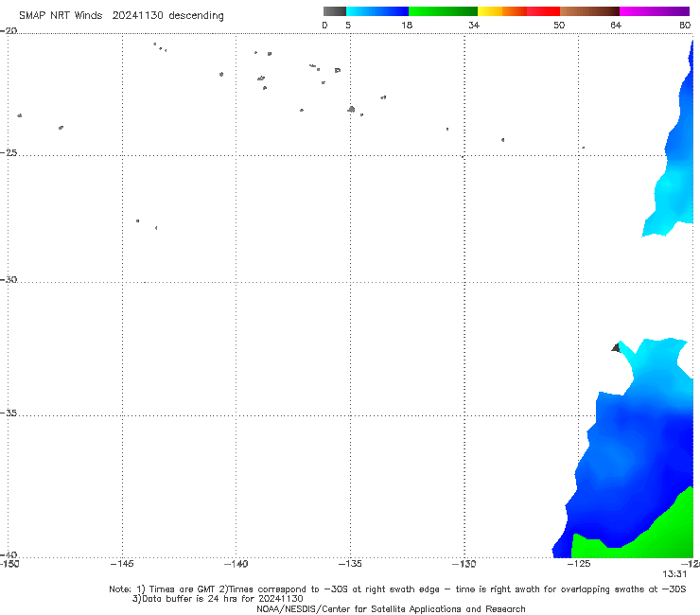Image resolution: width=700 pixels, height=615 pixels.
Task: Click the '-140' longitude axis label
Action: (236, 564)
